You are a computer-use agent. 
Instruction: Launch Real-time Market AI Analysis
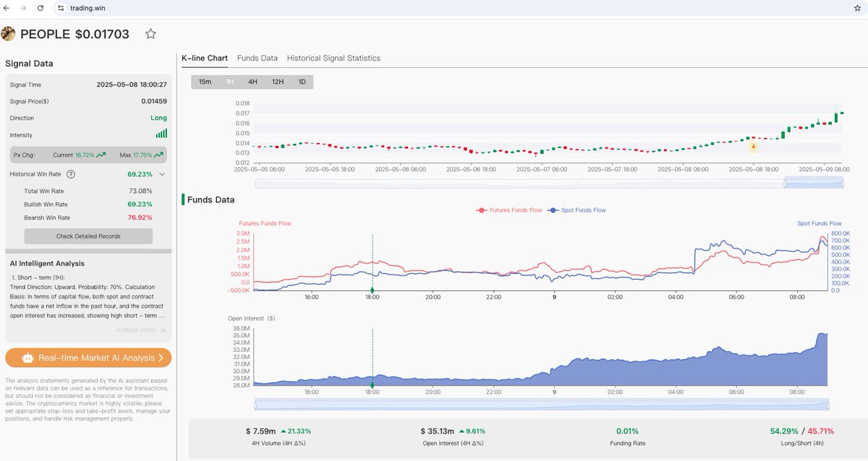pyautogui.click(x=88, y=358)
